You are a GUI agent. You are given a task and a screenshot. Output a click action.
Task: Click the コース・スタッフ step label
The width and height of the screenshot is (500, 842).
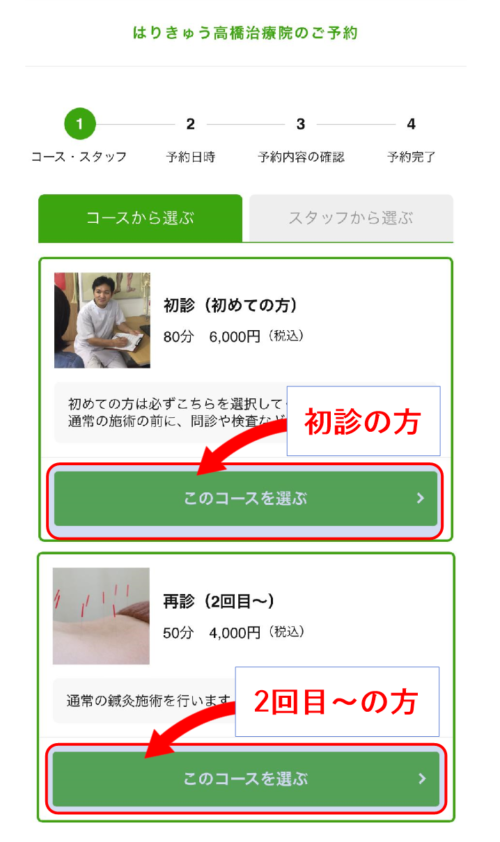click(x=79, y=157)
